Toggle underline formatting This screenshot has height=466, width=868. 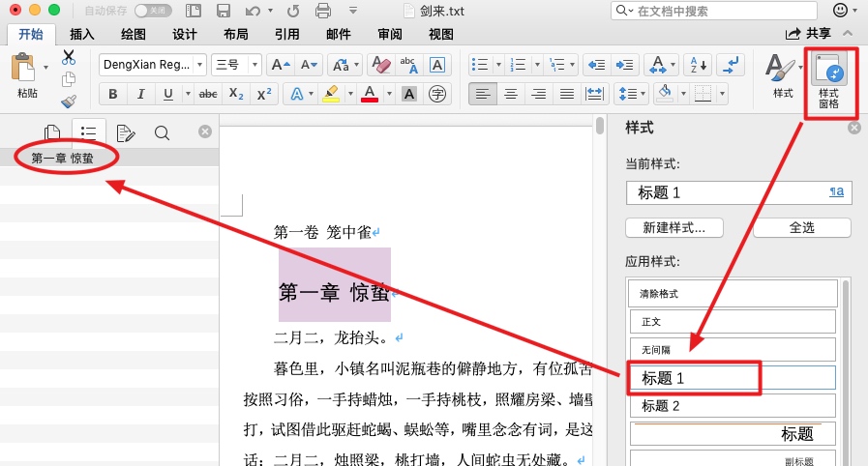[x=167, y=94]
